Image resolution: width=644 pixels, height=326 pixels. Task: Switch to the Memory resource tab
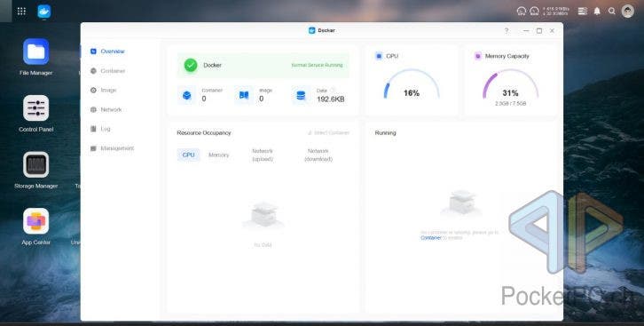[x=218, y=155]
